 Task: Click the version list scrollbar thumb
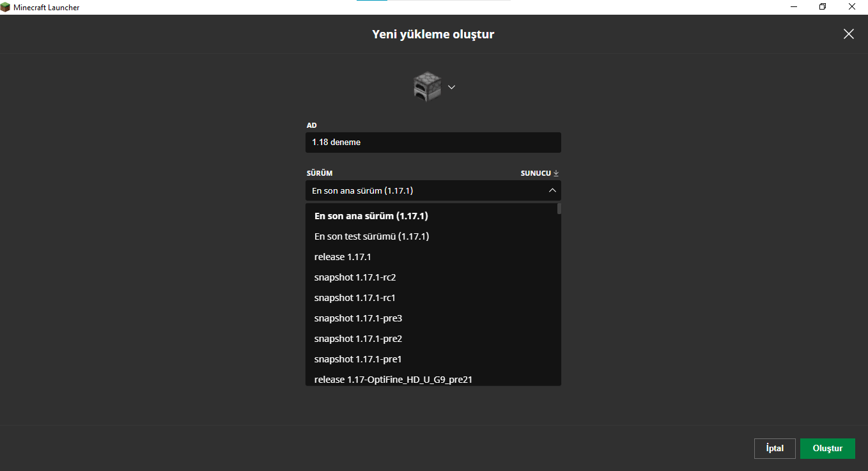tap(559, 208)
